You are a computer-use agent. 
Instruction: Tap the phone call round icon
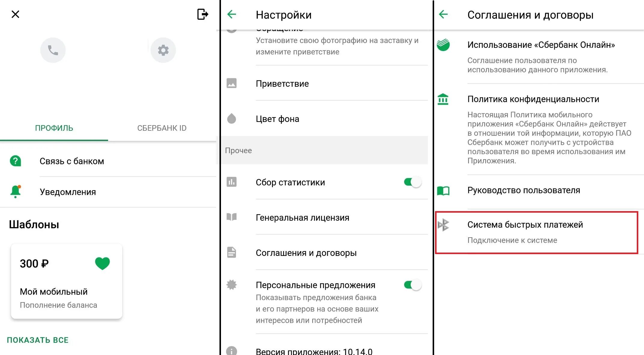(53, 50)
